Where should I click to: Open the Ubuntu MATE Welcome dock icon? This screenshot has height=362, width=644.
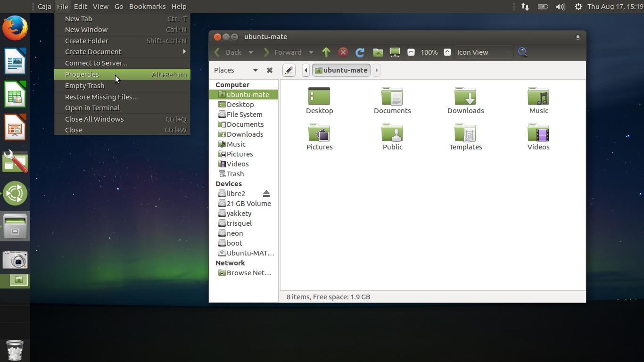click(15, 193)
